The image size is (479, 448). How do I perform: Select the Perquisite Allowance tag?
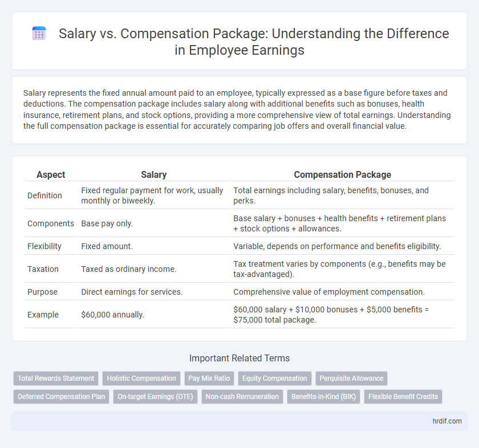click(351, 378)
